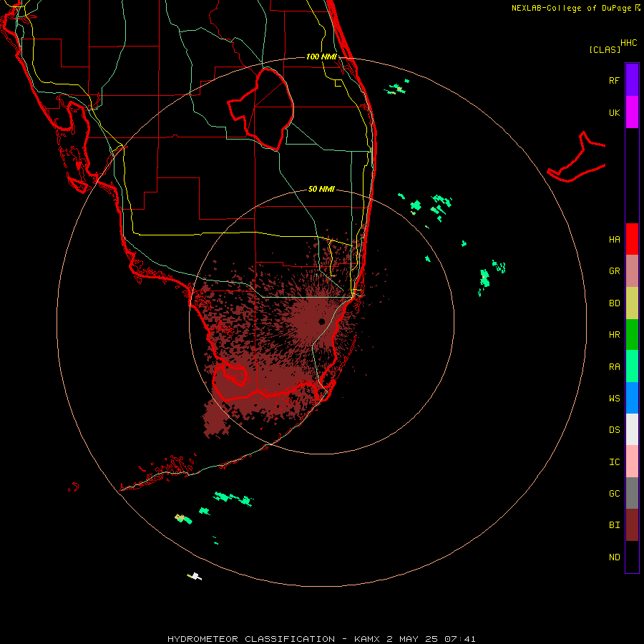644x644 pixels.
Task: Click Lake Okeechobee outline on the map
Action: [261, 109]
